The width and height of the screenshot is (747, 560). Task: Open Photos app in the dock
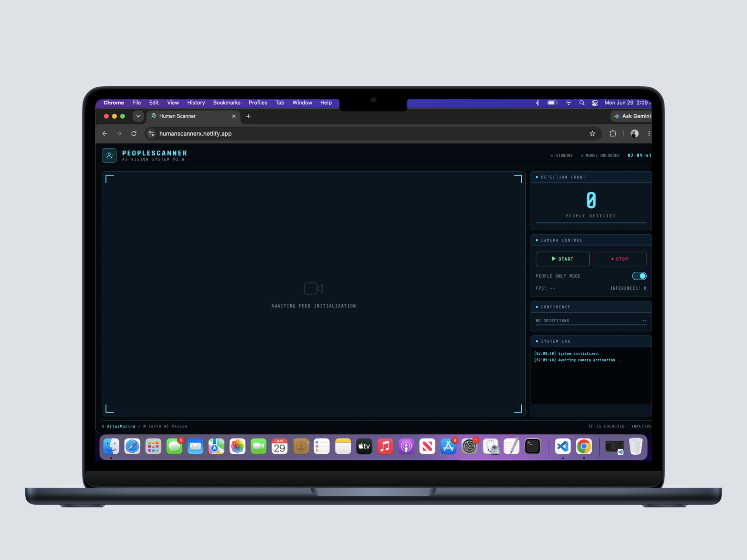coord(237,446)
